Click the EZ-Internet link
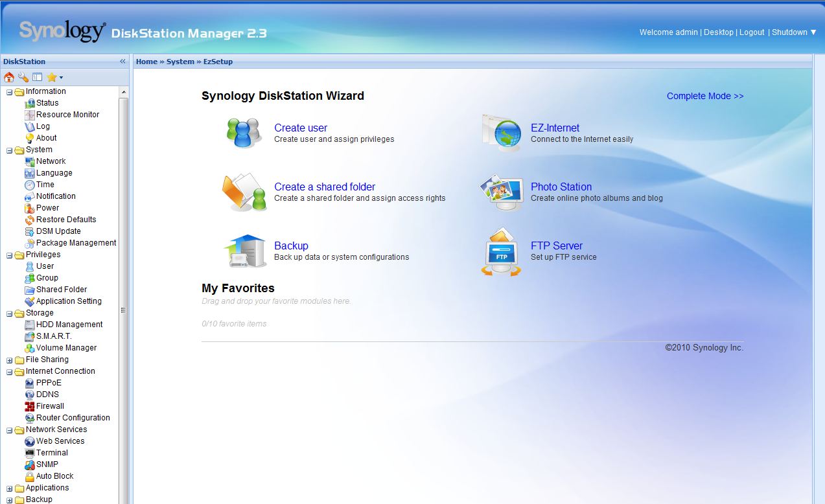The height and width of the screenshot is (504, 825). 555,128
